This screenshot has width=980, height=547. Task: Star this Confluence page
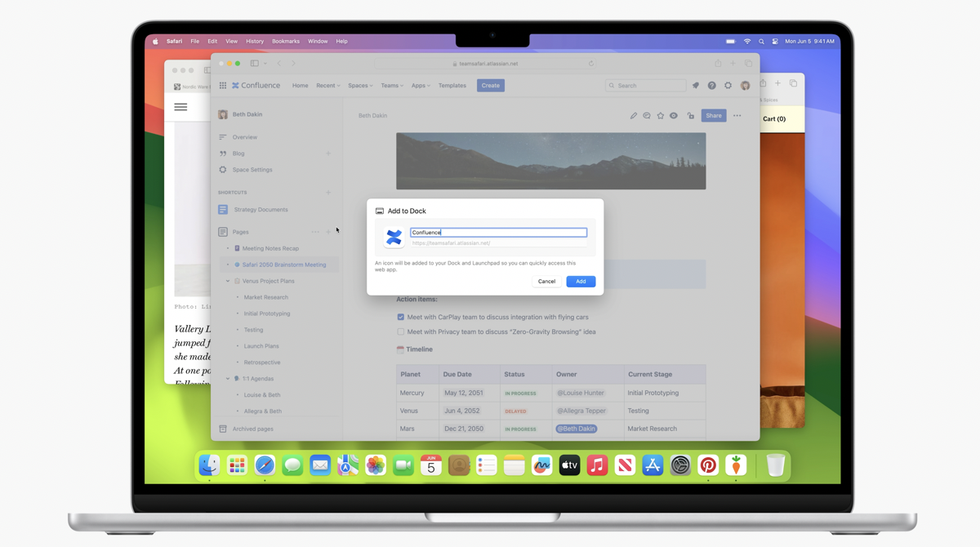tap(661, 116)
